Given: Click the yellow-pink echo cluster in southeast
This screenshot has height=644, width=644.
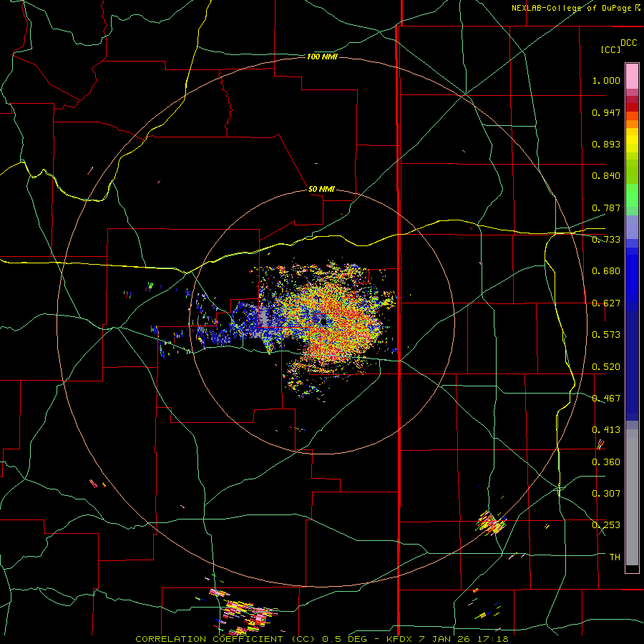Looking at the screenshot, I should (x=491, y=523).
